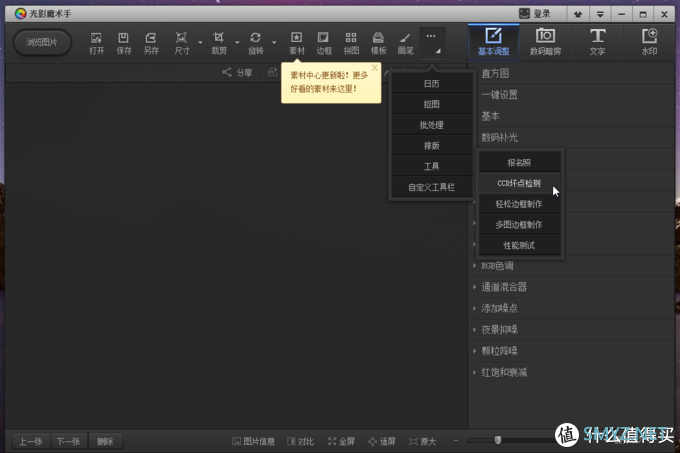Expand the 基本 panel

click(x=572, y=116)
